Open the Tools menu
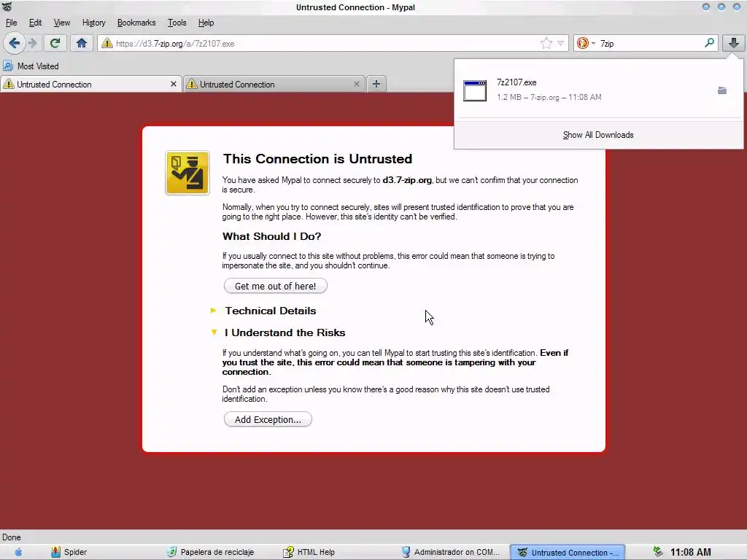 point(177,23)
